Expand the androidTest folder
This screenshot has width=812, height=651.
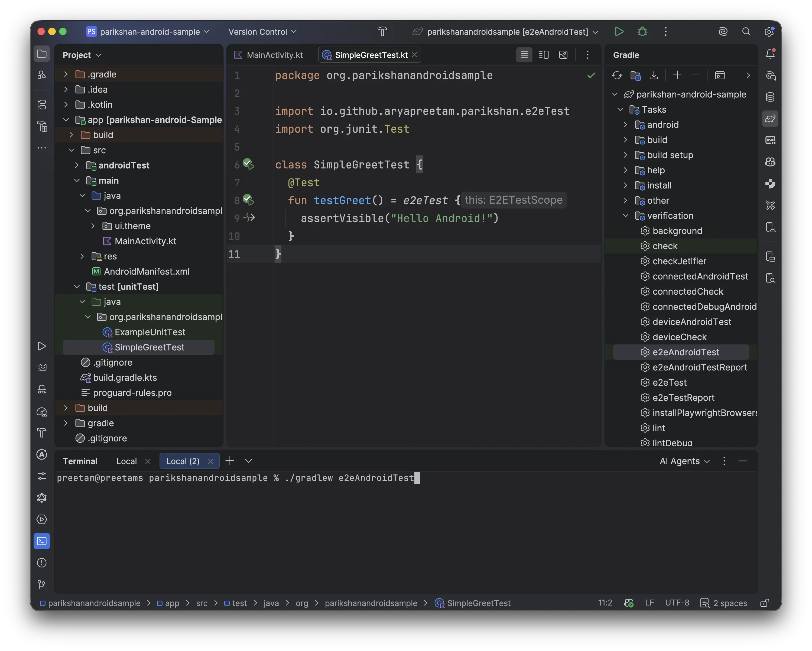click(x=76, y=165)
